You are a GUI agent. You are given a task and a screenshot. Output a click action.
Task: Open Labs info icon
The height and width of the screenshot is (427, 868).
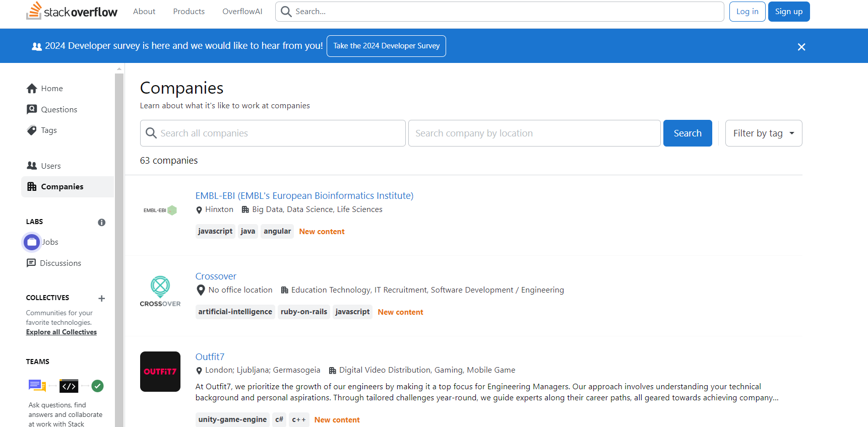tap(101, 222)
